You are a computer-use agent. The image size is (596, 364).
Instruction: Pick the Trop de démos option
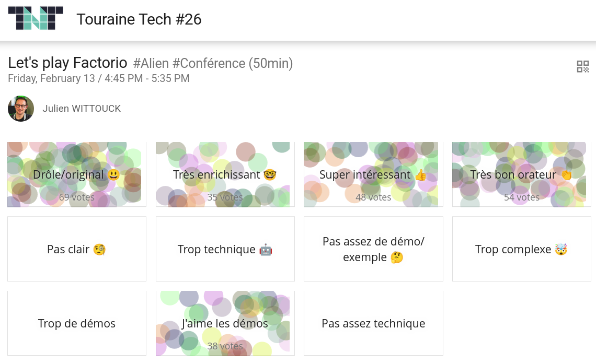[x=76, y=323]
